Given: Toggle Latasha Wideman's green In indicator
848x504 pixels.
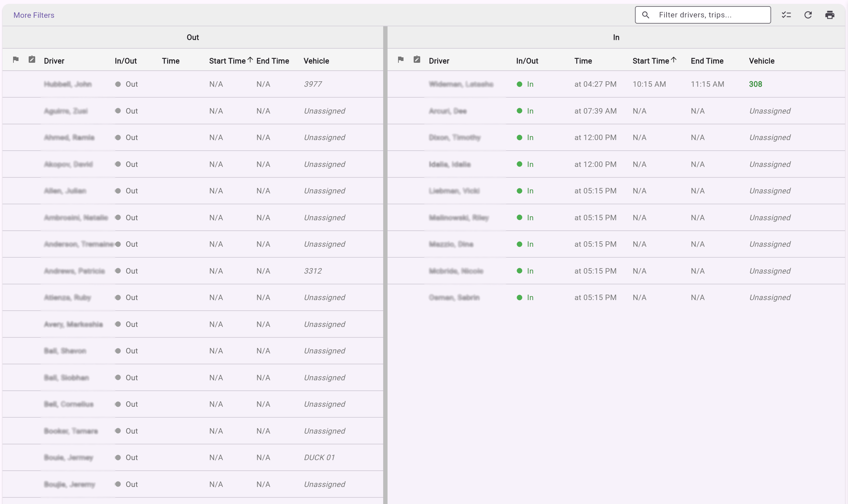Looking at the screenshot, I should 520,84.
